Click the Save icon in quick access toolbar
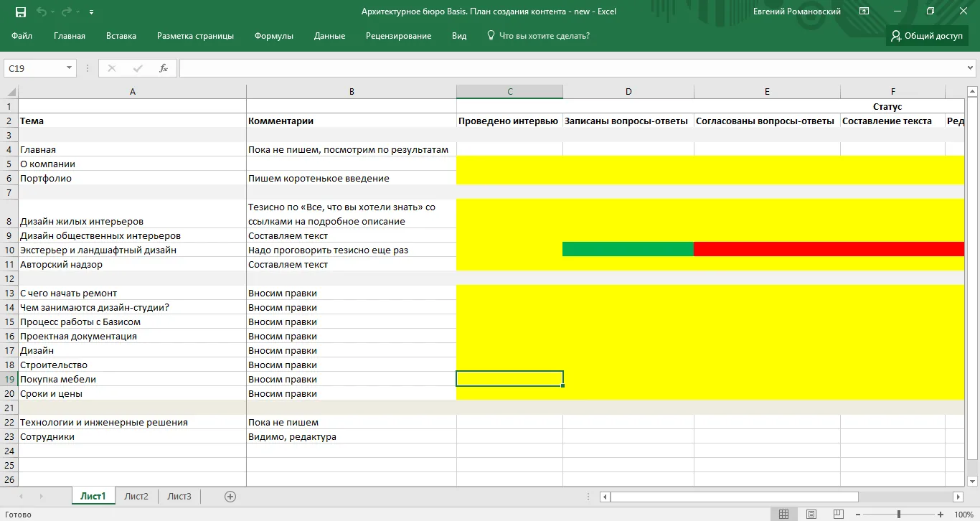 pos(20,11)
